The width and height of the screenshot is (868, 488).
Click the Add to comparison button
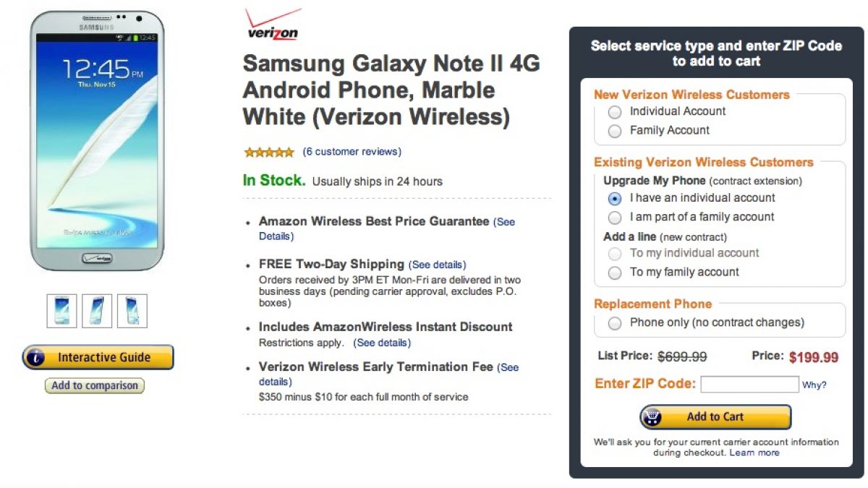point(95,386)
